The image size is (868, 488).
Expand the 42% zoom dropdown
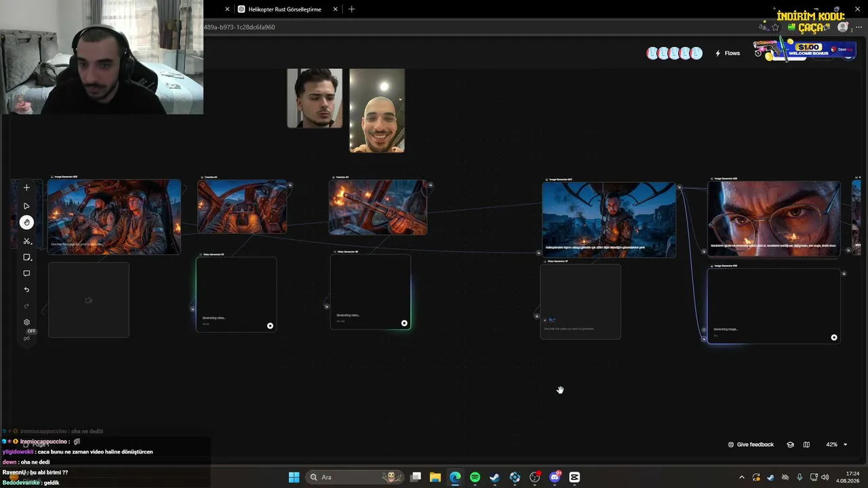836,445
